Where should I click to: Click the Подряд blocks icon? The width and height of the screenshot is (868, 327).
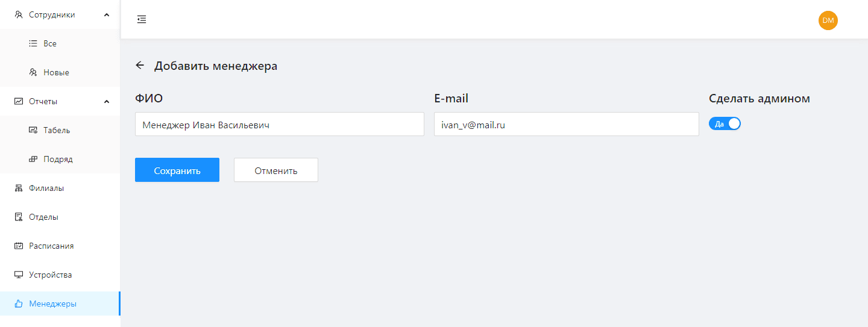(x=33, y=159)
